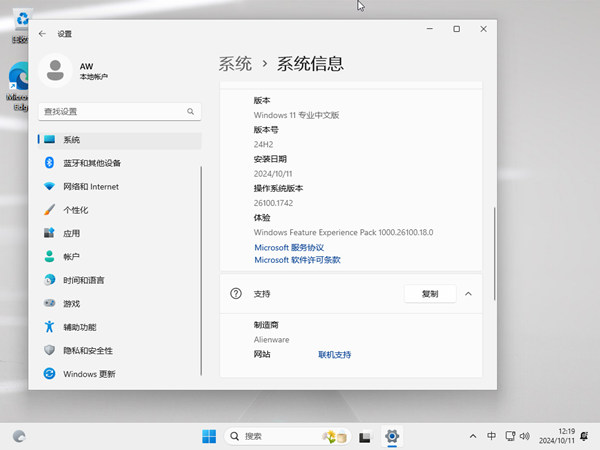The image size is (600, 450).
Task: Open 应用 settings
Action: coord(120,233)
